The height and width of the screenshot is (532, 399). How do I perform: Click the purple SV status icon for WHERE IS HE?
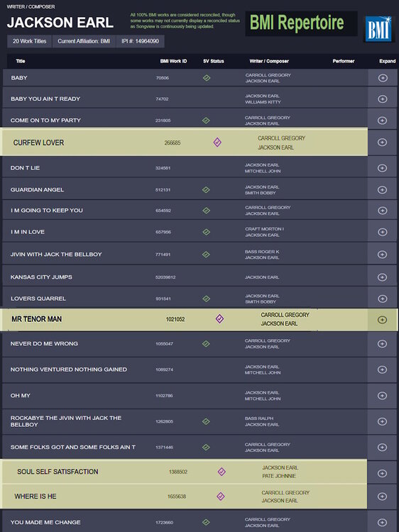(x=221, y=497)
